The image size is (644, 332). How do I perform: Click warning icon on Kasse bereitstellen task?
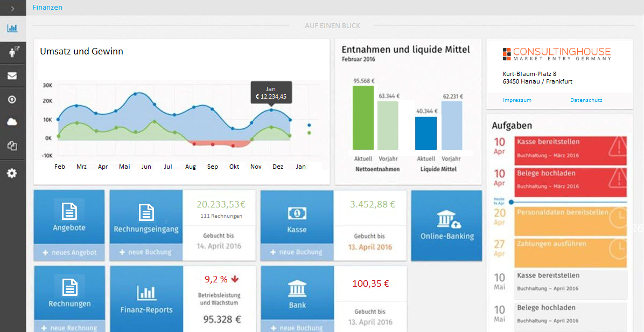click(618, 146)
